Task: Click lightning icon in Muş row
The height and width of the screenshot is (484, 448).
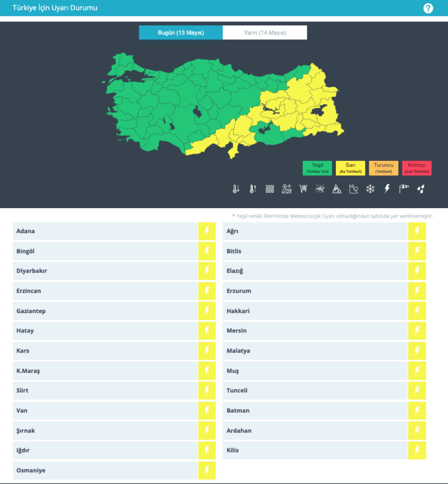Action: [417, 371]
